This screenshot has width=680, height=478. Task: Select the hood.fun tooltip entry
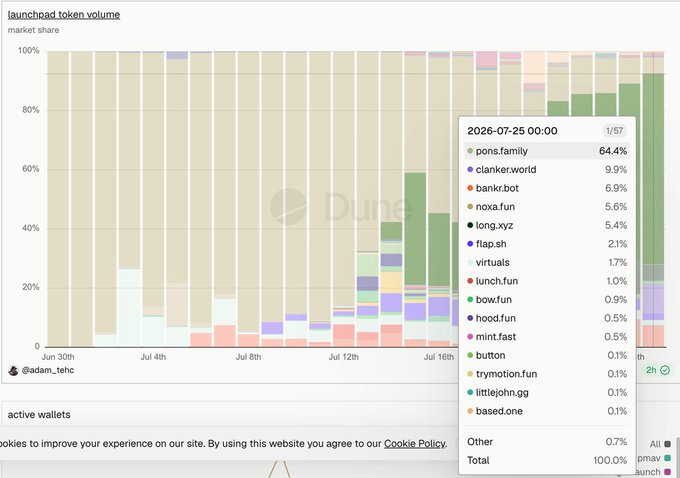[547, 318]
